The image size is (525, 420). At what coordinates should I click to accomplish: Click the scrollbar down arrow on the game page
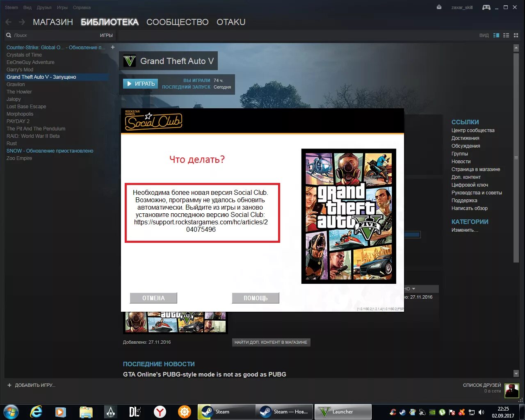(x=516, y=373)
